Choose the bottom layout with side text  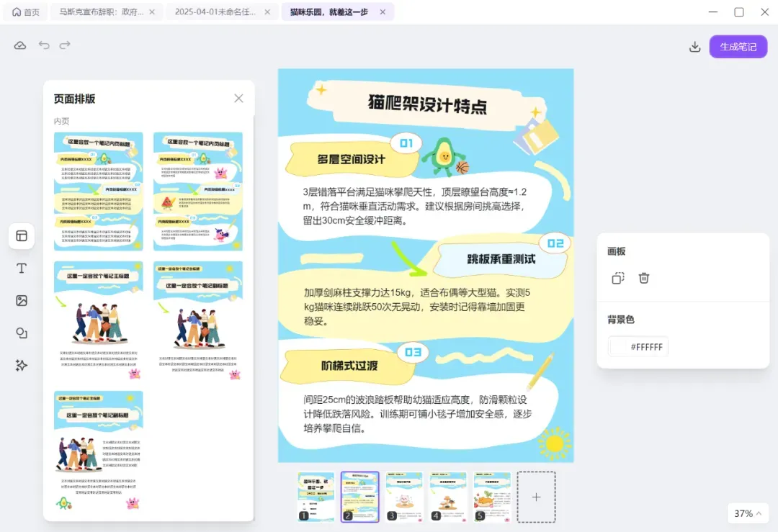pyautogui.click(x=99, y=451)
